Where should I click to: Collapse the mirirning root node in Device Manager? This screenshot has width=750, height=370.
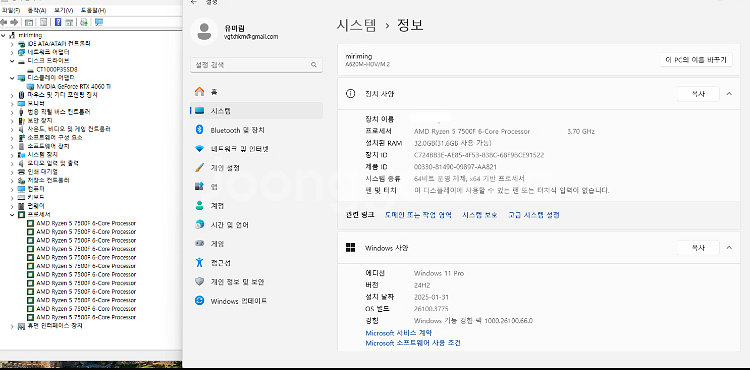coord(4,35)
